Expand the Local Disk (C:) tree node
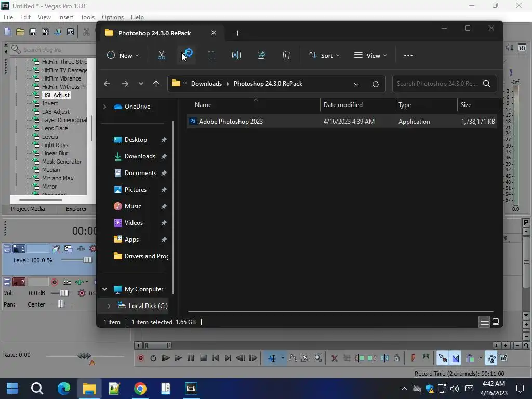 [x=109, y=306]
